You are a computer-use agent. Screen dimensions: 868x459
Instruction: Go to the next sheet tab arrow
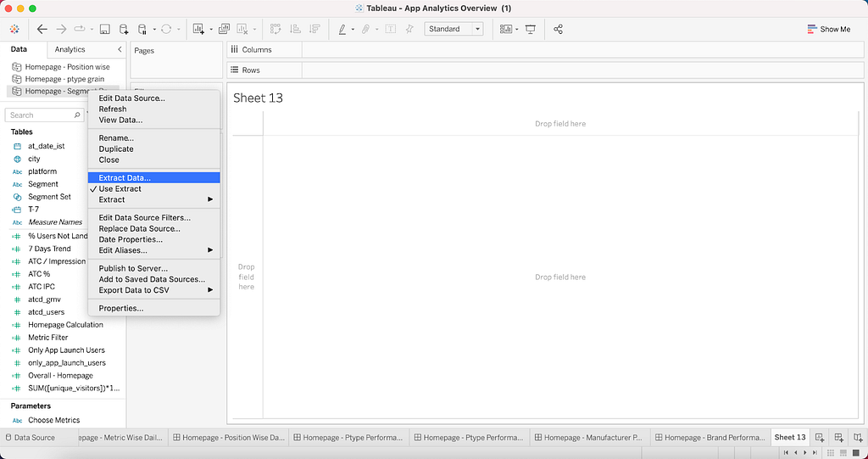pos(805,453)
